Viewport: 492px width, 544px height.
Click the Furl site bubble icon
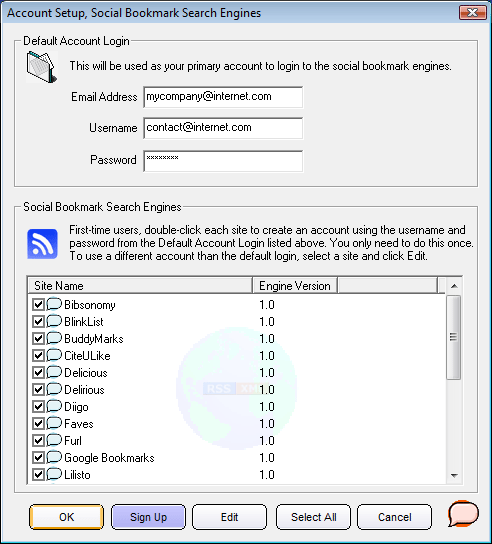[54, 440]
